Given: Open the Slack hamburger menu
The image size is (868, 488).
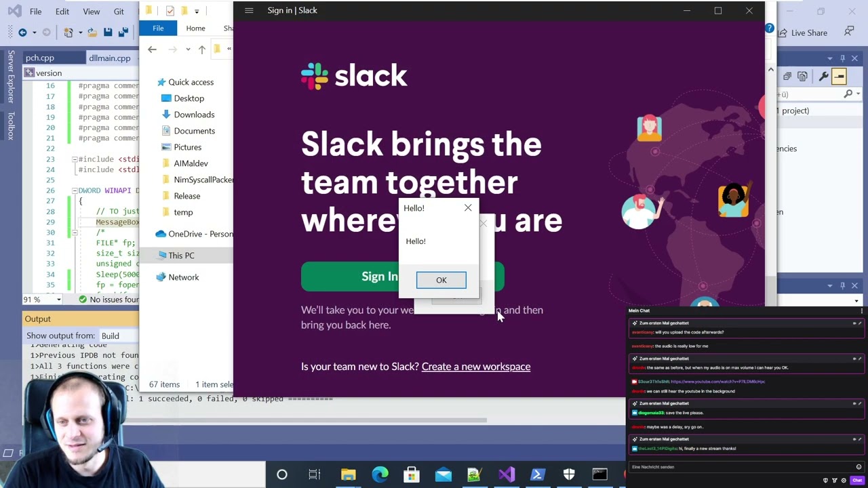Looking at the screenshot, I should 249,10.
